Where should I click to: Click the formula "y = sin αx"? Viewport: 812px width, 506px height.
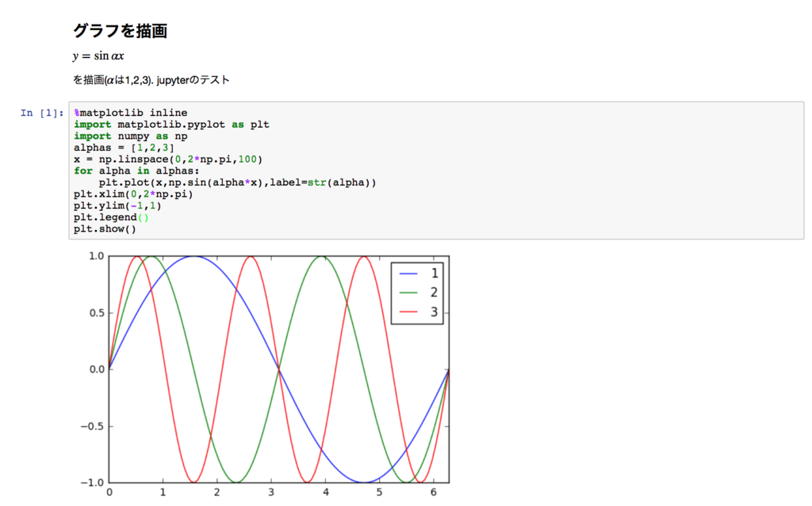pos(98,56)
